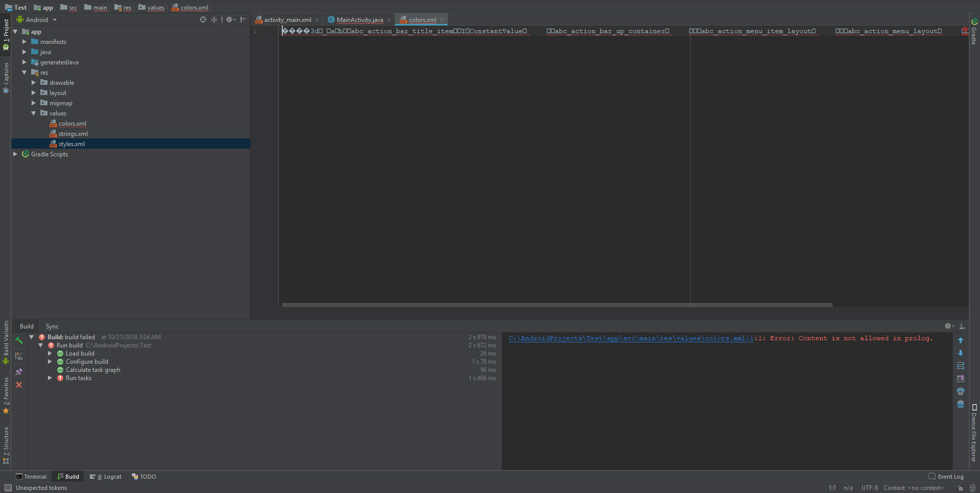Expand the Run tasks build entry

[x=50, y=378]
